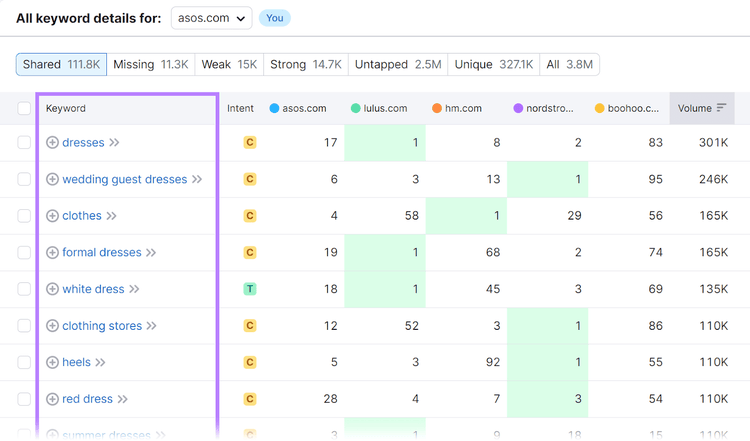Screen dimensions: 750x441
Task: Open the formal dresses keyword link
Action: click(x=102, y=253)
